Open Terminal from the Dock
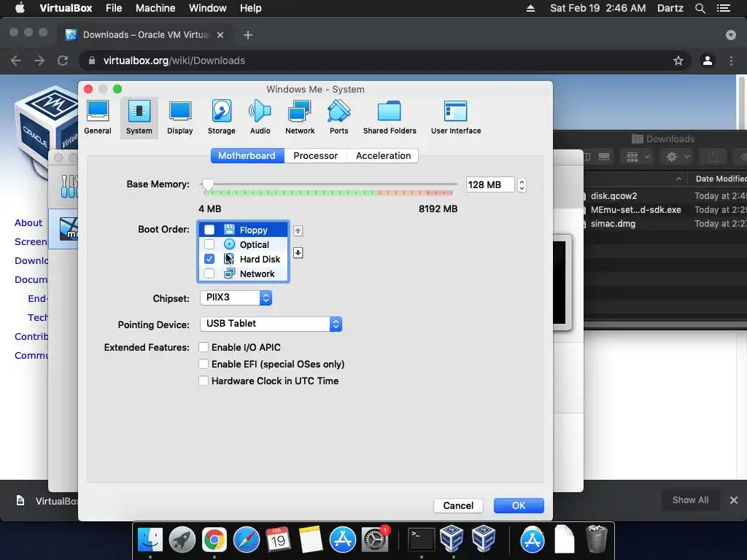 pyautogui.click(x=422, y=540)
